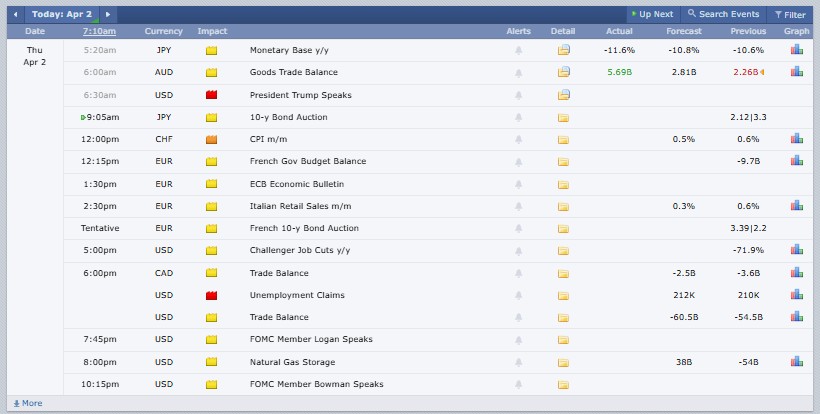Go to the next day arrow

[108, 15]
